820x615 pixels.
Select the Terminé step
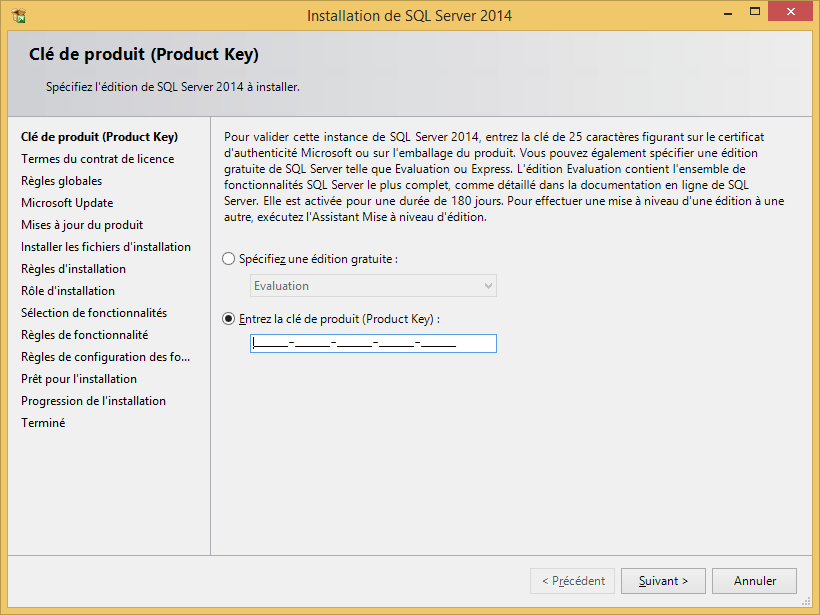tap(43, 423)
